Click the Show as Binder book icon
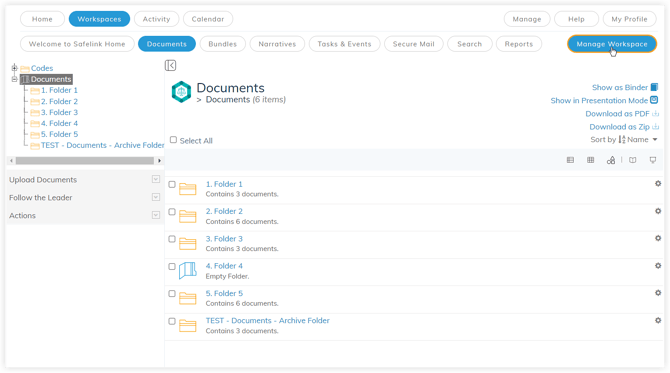 tap(654, 87)
